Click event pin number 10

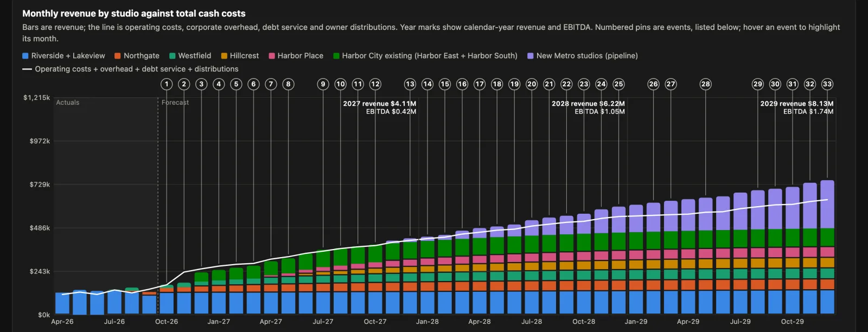click(341, 84)
